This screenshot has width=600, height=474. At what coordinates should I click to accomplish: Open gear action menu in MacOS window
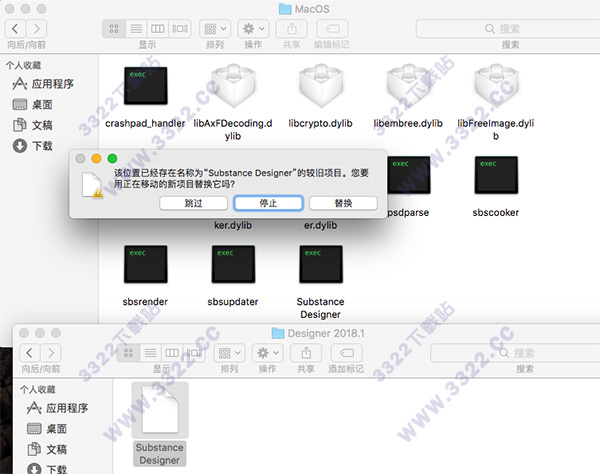click(x=253, y=29)
